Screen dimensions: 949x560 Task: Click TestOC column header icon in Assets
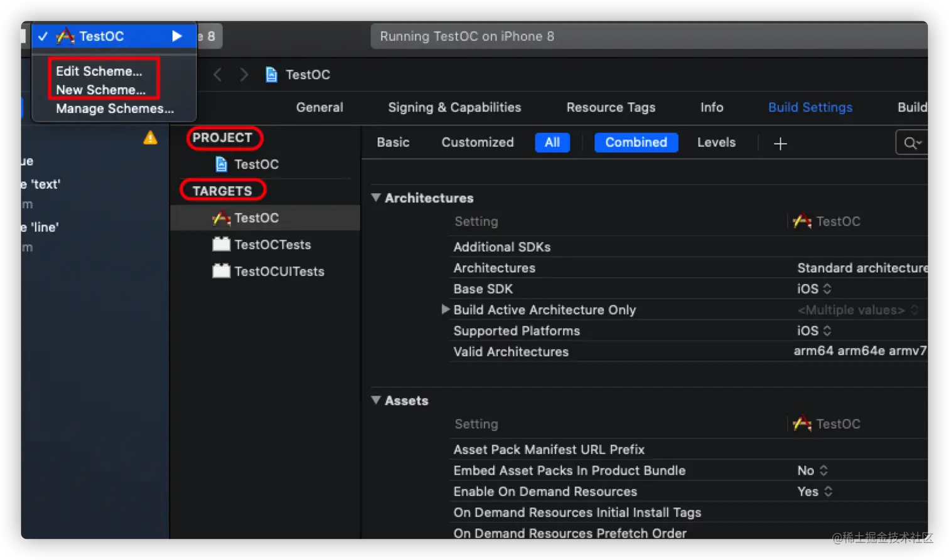pos(802,423)
